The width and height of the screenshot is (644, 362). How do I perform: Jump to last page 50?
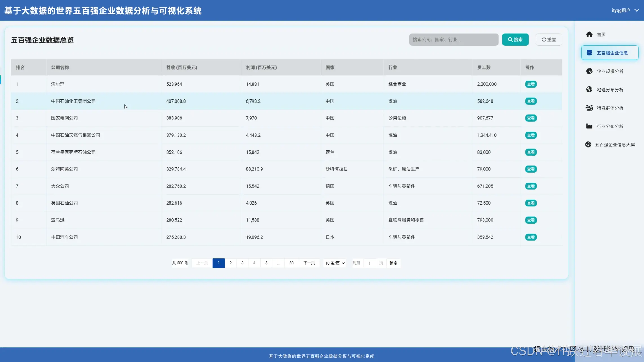click(291, 263)
